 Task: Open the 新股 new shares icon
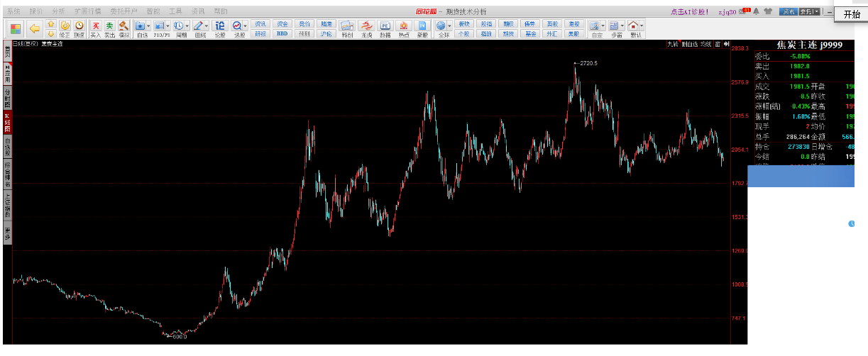(x=422, y=28)
